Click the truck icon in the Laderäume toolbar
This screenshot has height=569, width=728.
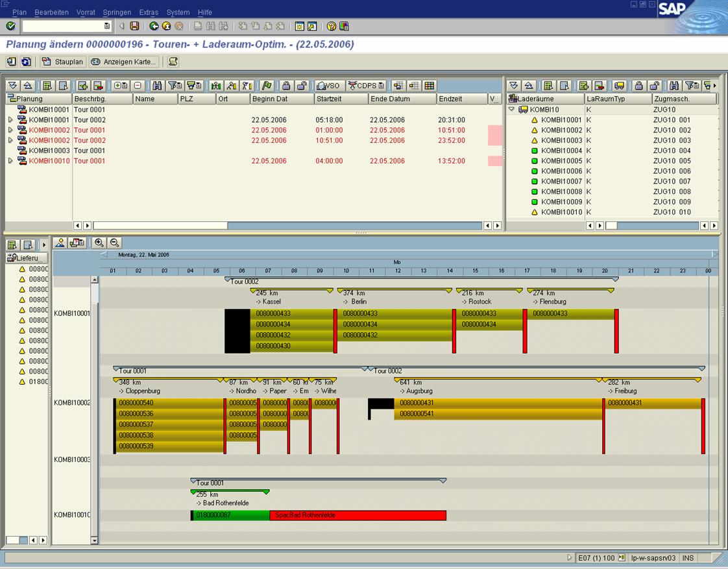pyautogui.click(x=619, y=86)
